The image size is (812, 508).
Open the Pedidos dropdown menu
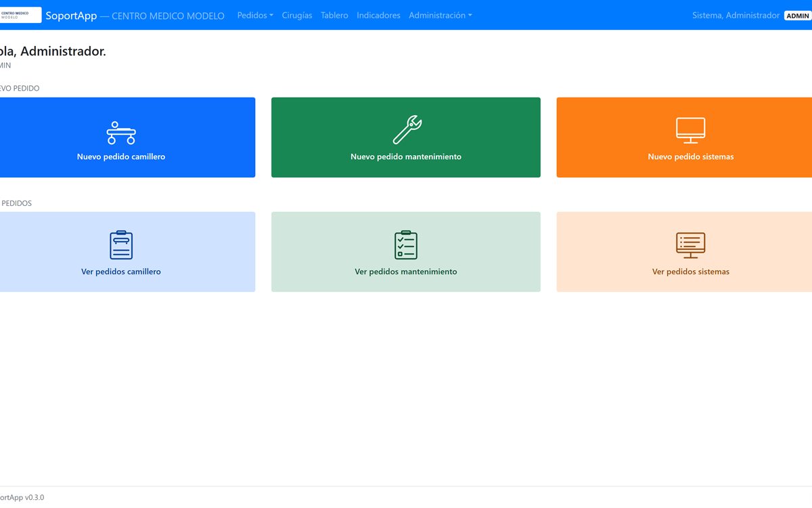click(x=255, y=15)
